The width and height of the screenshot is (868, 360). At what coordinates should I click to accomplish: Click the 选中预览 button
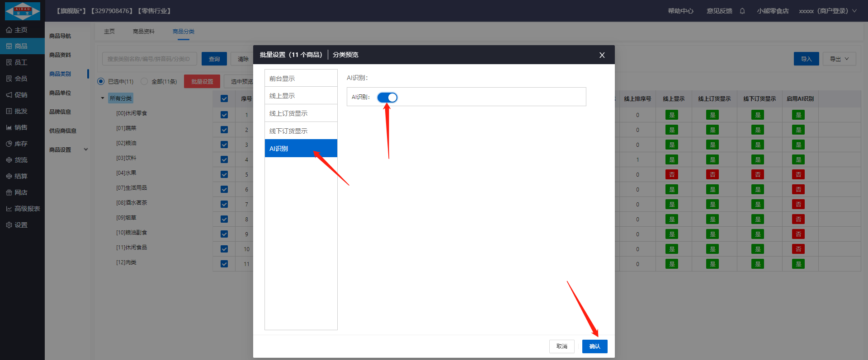pos(240,81)
